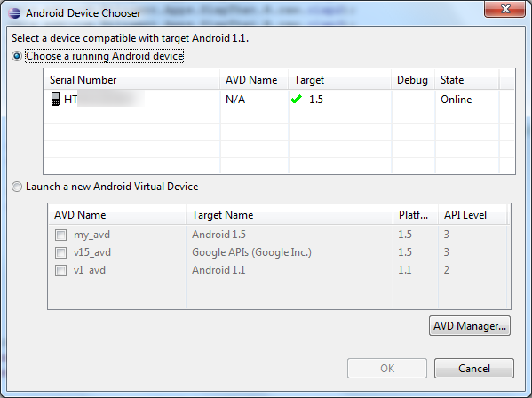Check the my_avd checkbox
The width and height of the screenshot is (532, 398).
pyautogui.click(x=60, y=235)
